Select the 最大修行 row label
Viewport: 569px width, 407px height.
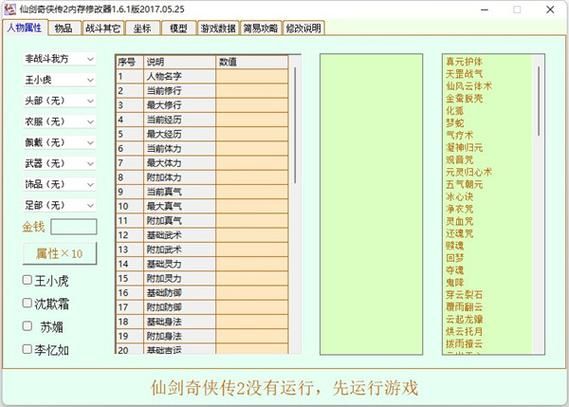[164, 105]
